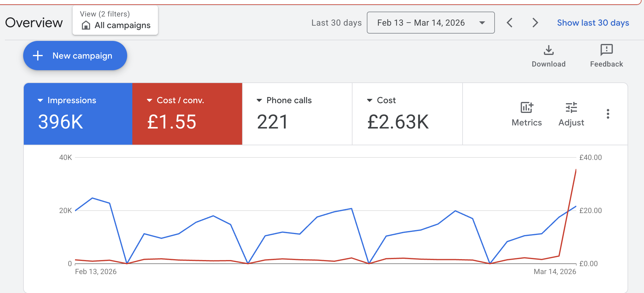Click the plus icon on New campaign
The height and width of the screenshot is (293, 644).
point(38,56)
